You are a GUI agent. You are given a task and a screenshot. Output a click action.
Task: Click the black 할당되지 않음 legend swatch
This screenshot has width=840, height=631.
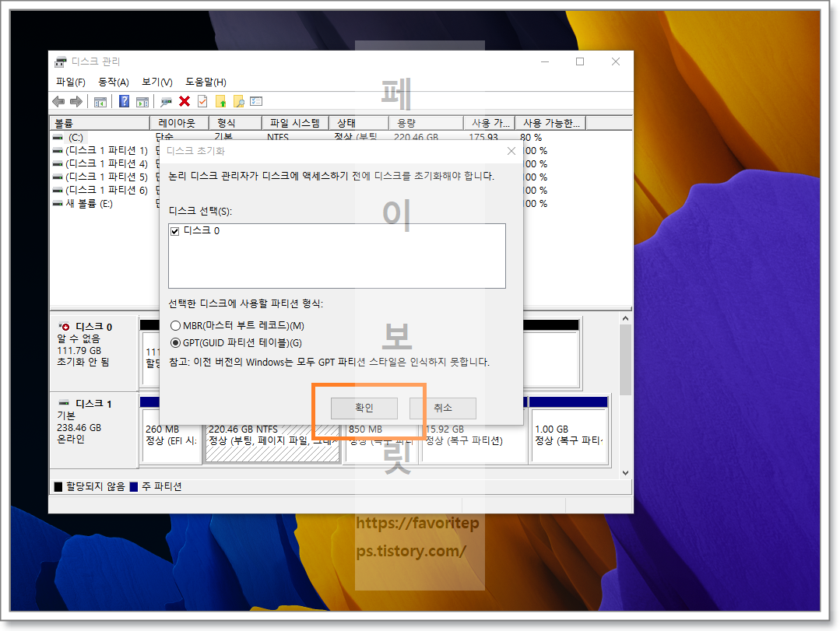click(x=58, y=486)
